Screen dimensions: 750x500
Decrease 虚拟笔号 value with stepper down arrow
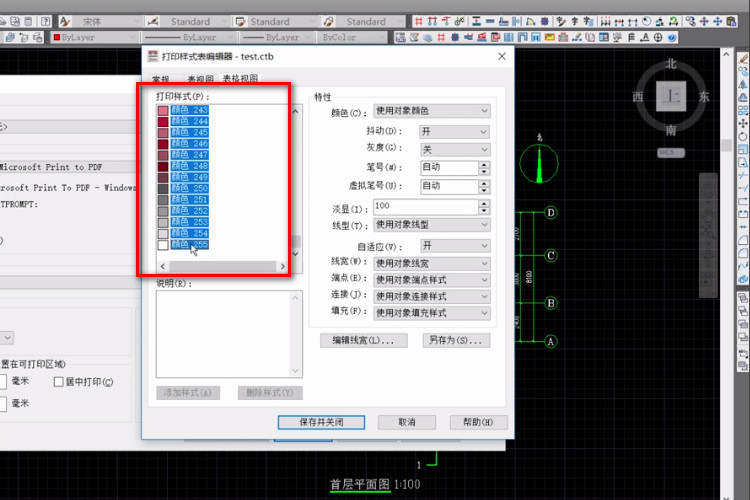[484, 190]
